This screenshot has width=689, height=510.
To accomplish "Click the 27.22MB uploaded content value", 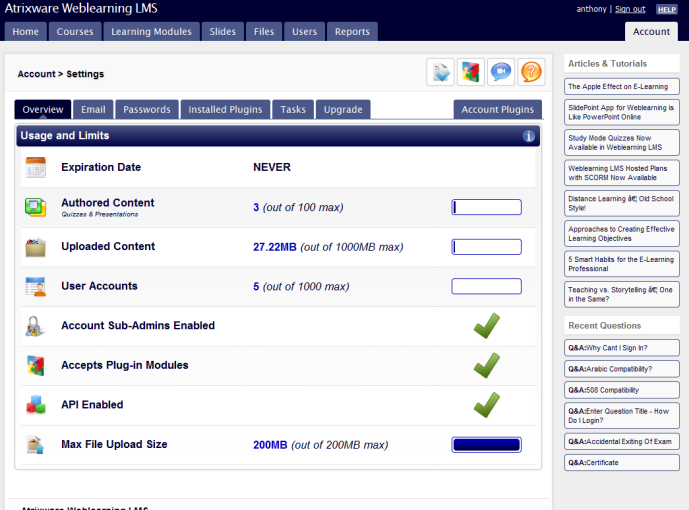I will coord(275,247).
